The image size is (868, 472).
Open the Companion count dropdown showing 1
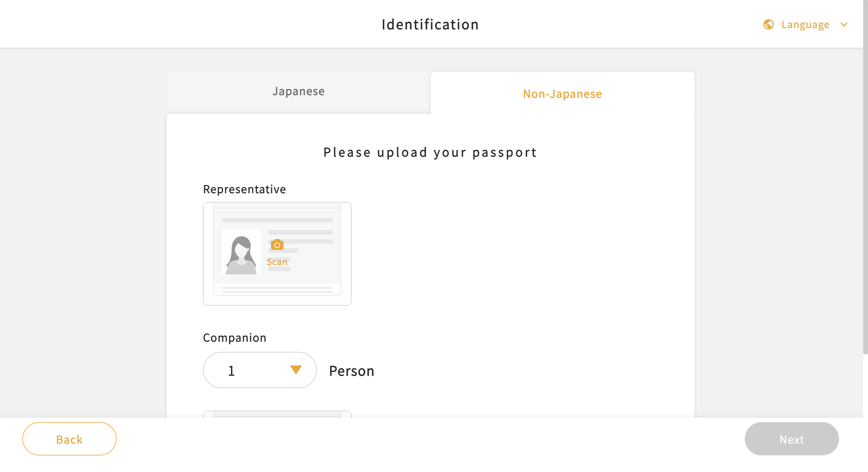(x=259, y=370)
